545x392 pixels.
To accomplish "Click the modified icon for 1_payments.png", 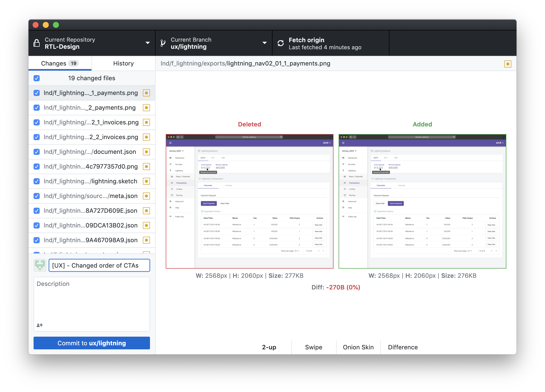I will point(146,93).
